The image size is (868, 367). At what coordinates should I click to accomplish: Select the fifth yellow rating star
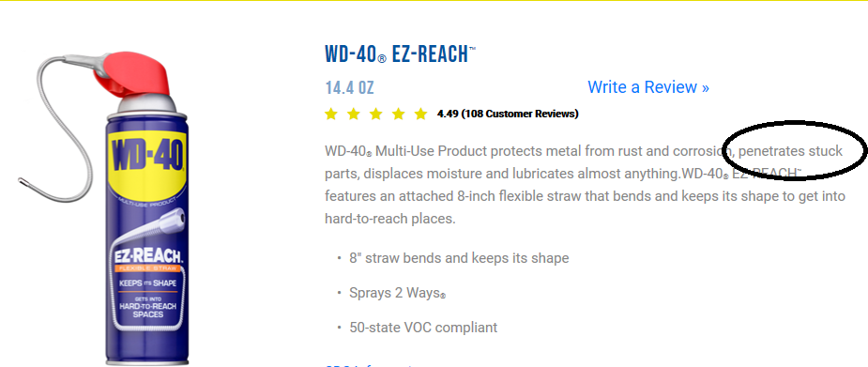(x=421, y=114)
